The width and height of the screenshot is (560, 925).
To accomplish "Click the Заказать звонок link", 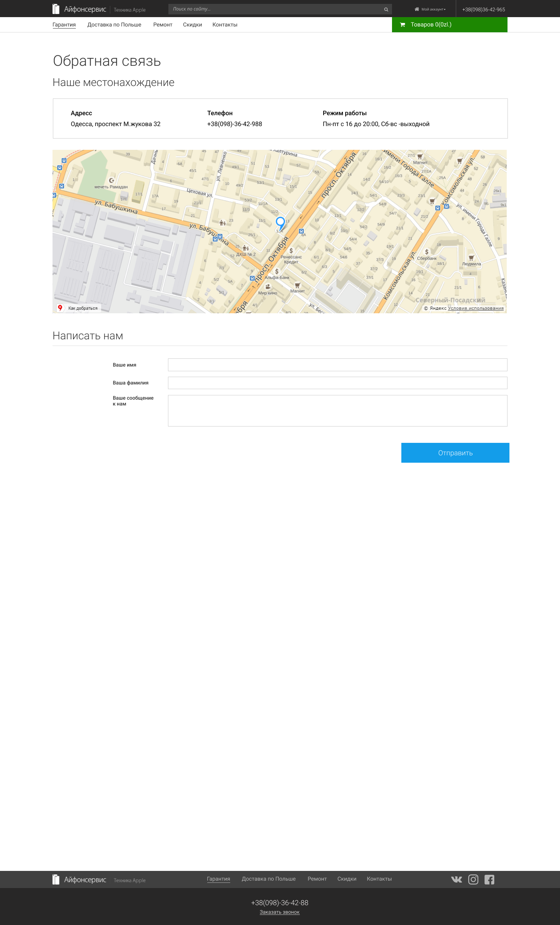I will tap(280, 912).
